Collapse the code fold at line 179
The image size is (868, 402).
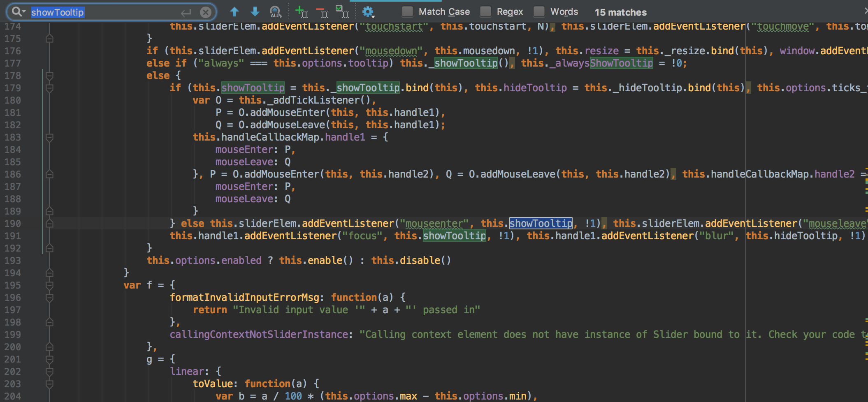49,88
